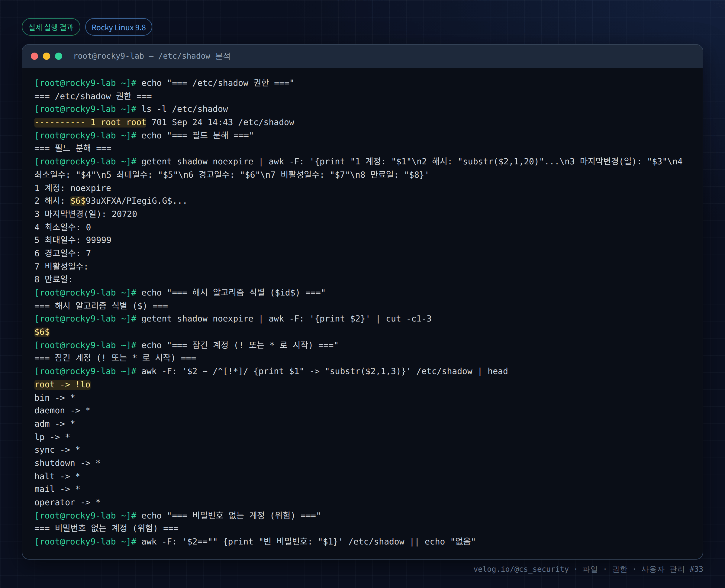
Task: Click the '5 최대일수: 99999' line
Action: pyautogui.click(x=73, y=240)
